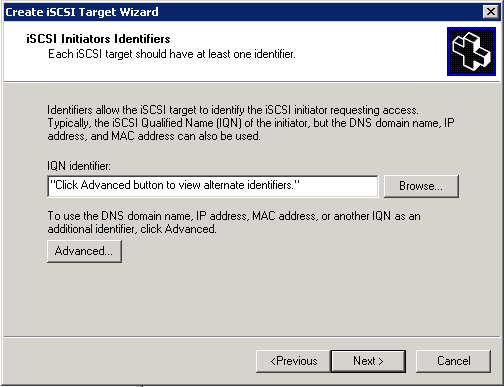Click 'address, and MAC address can also' line
Screen dimensions: 504x387
click(x=154, y=136)
